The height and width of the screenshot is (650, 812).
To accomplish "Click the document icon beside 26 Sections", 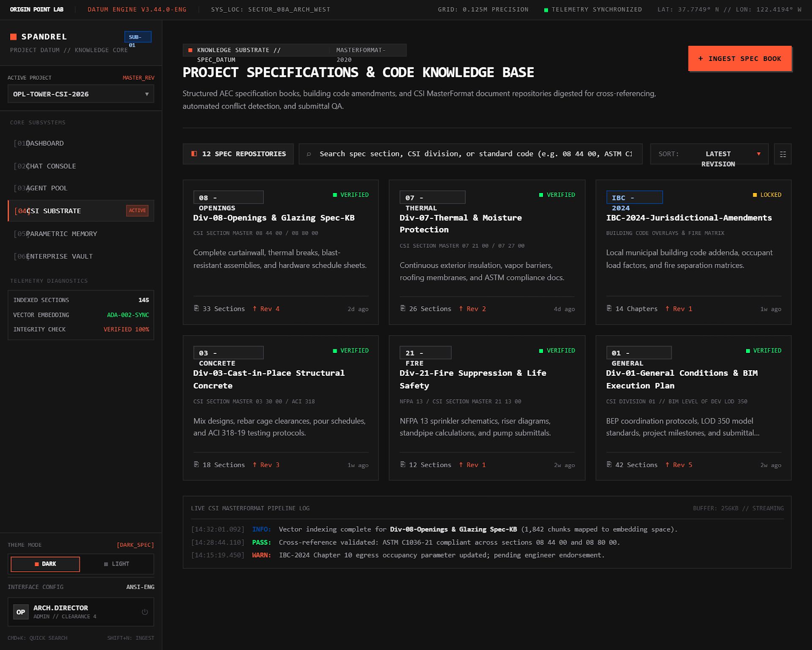I will pos(403,308).
